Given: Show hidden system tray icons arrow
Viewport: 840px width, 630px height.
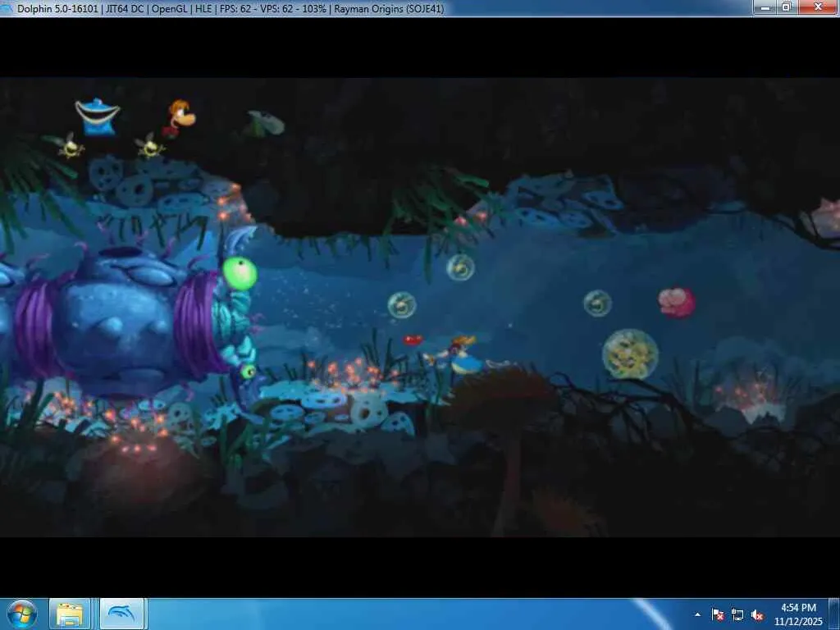Looking at the screenshot, I should (697, 615).
